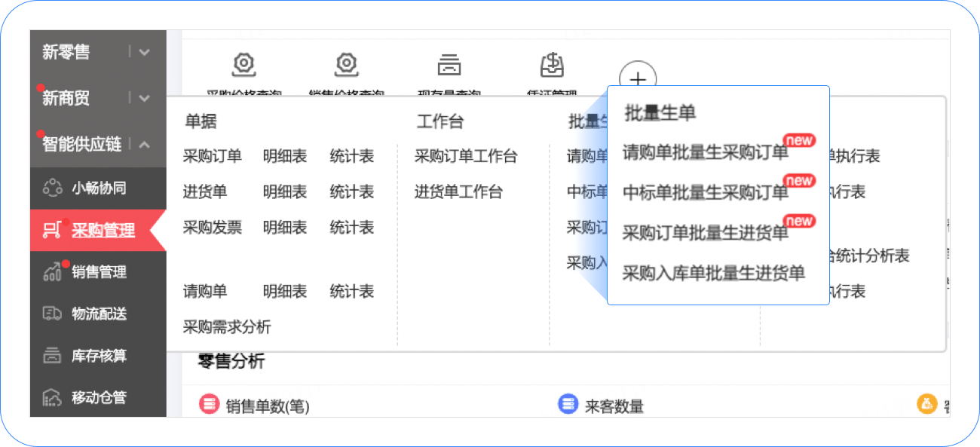
Task: Click the 零售分析 section title
Action: [231, 361]
